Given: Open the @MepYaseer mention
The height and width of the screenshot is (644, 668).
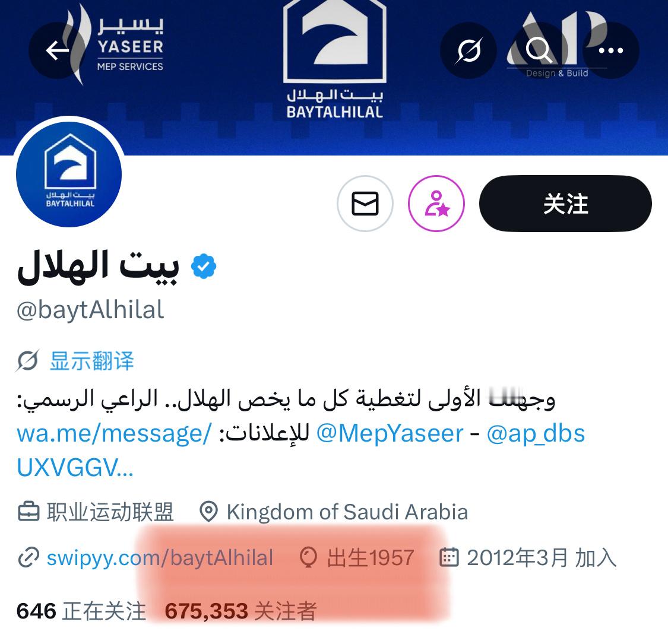Looking at the screenshot, I should click(x=390, y=434).
